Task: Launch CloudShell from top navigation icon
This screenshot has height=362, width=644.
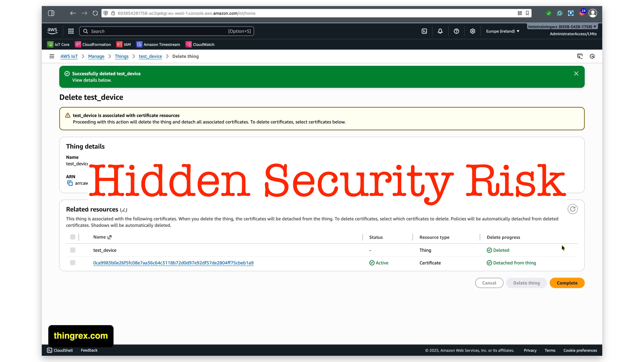Action: point(424,31)
